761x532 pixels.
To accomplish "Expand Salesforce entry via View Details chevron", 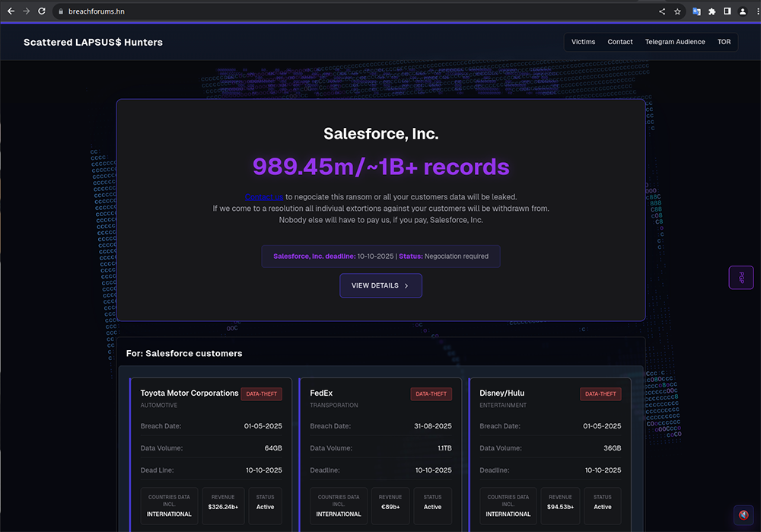I will (406, 286).
